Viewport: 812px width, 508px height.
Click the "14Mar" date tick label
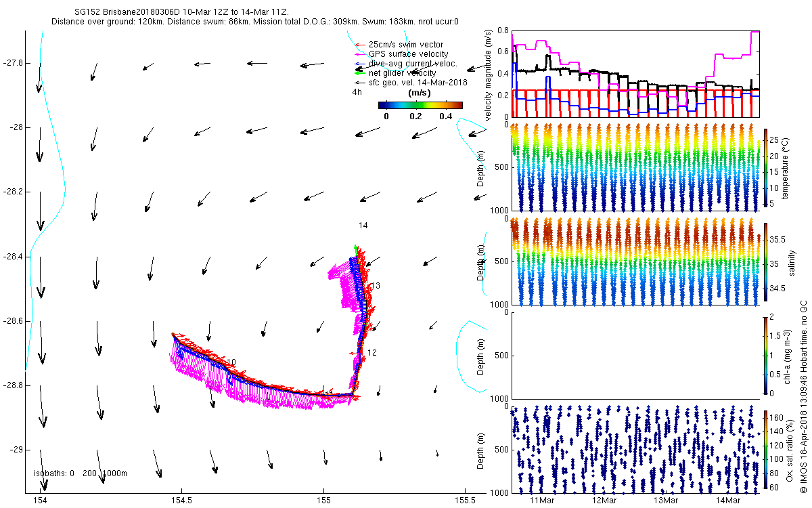729,501
